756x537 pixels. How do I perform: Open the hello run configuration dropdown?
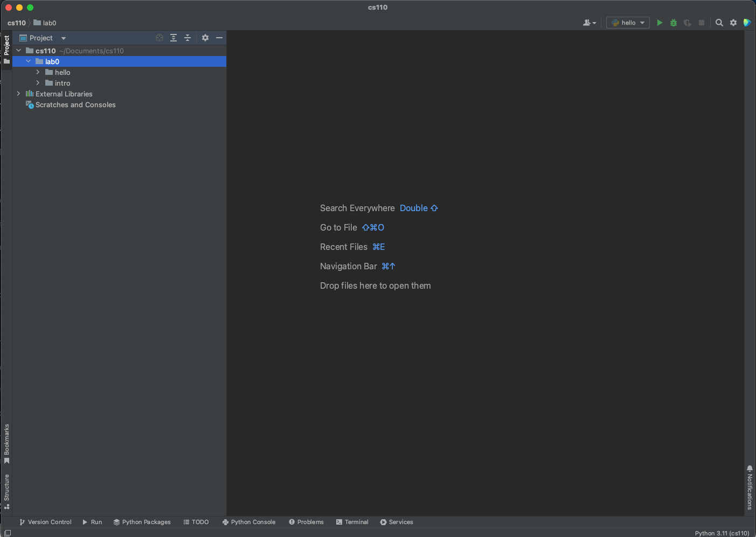pyautogui.click(x=642, y=23)
